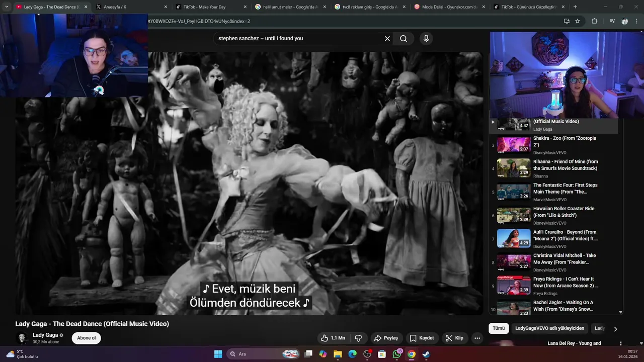Open the Lady Gaga channel name link
This screenshot has height=362, width=644.
45,335
